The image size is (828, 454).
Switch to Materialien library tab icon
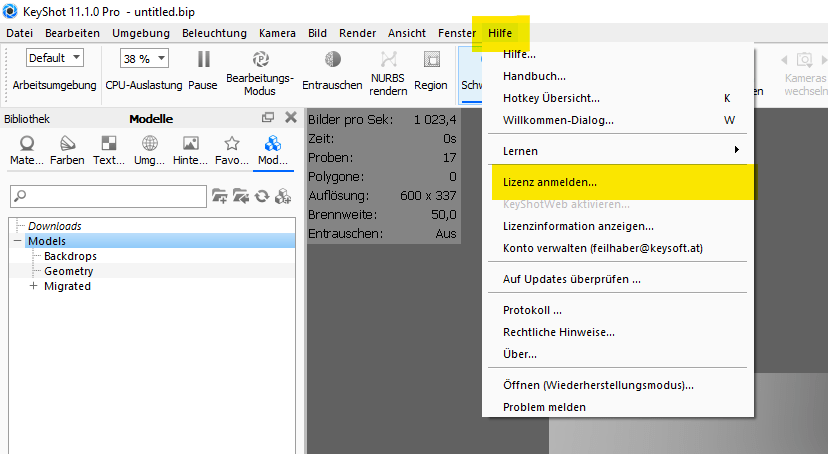tap(26, 143)
